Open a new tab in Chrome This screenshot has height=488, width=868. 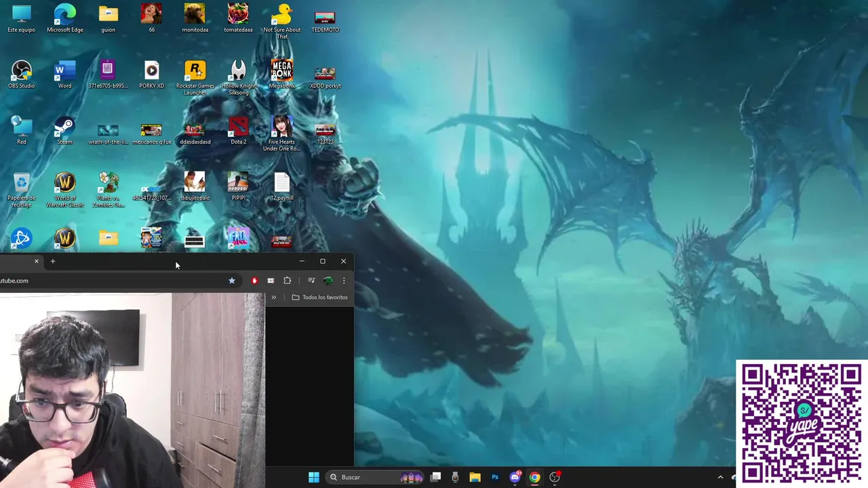[x=53, y=261]
